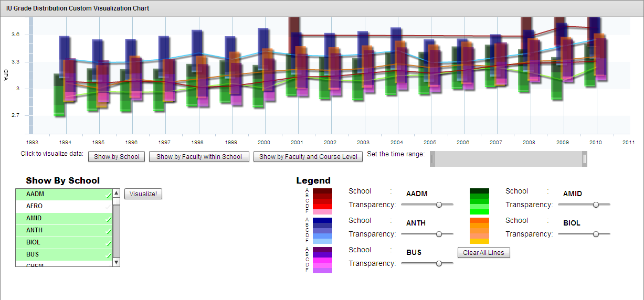Viewport: 644px width, 300px height.
Task: Click the ANTH school name in legend
Action: 416,223
